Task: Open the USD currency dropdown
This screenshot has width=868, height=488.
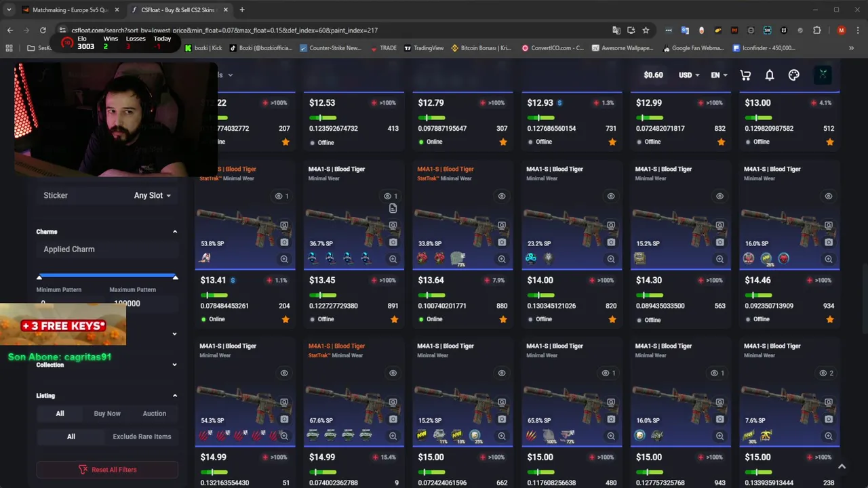Action: click(689, 75)
